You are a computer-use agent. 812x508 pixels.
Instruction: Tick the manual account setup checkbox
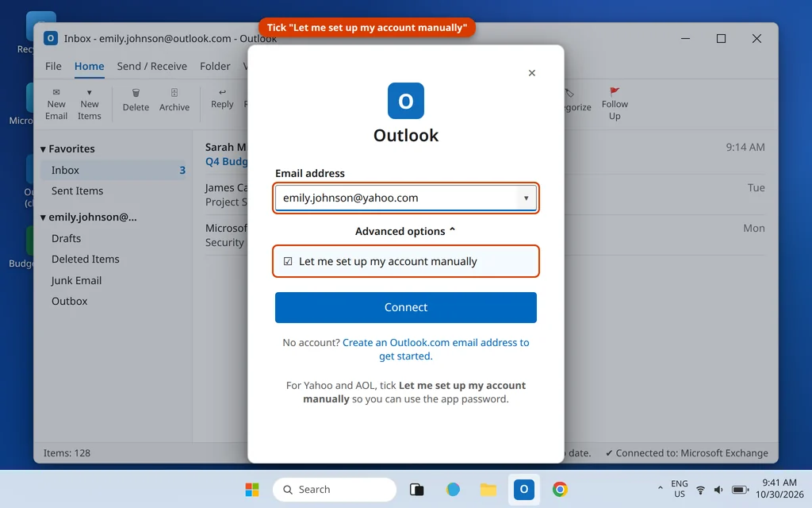coord(288,261)
